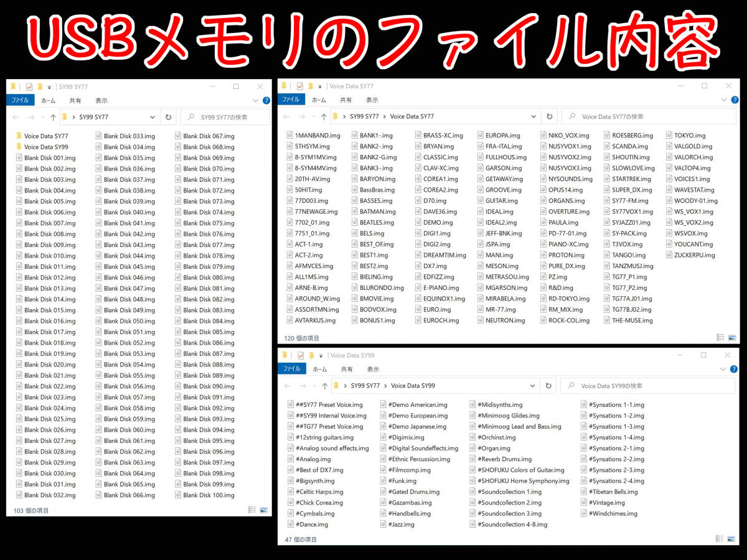Switch SY99 SY77 window to details view

point(252,510)
